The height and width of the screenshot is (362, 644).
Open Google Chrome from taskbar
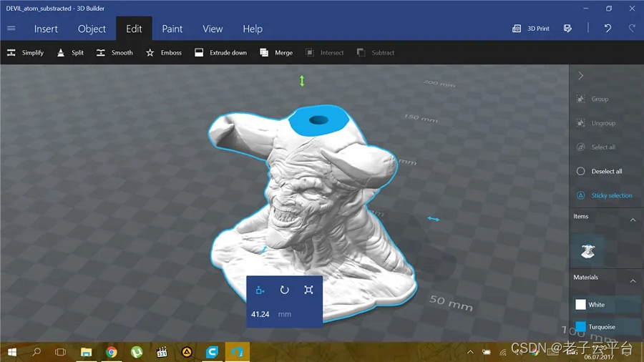[x=112, y=352]
